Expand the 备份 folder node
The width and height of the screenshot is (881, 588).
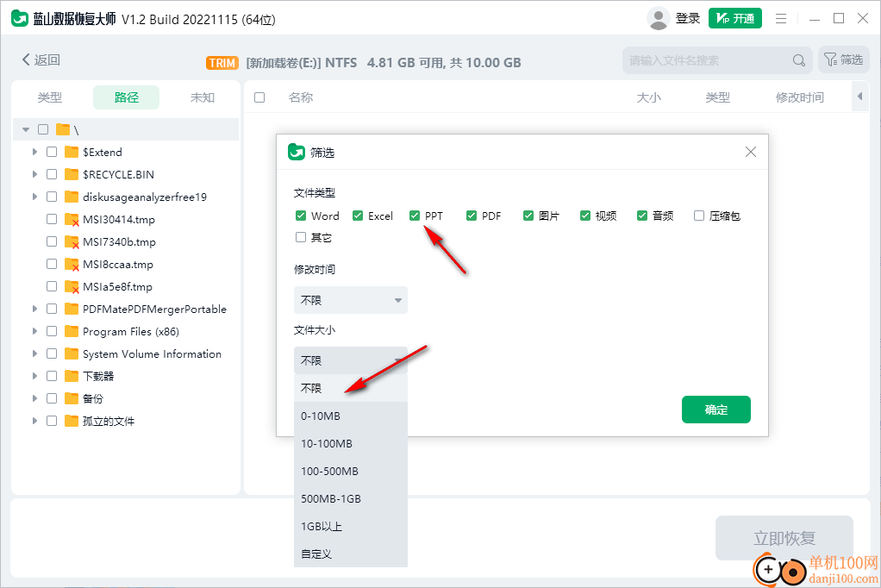(34, 398)
